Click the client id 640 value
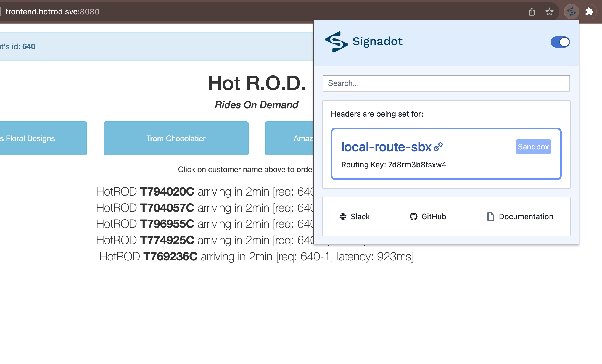 pyautogui.click(x=29, y=46)
